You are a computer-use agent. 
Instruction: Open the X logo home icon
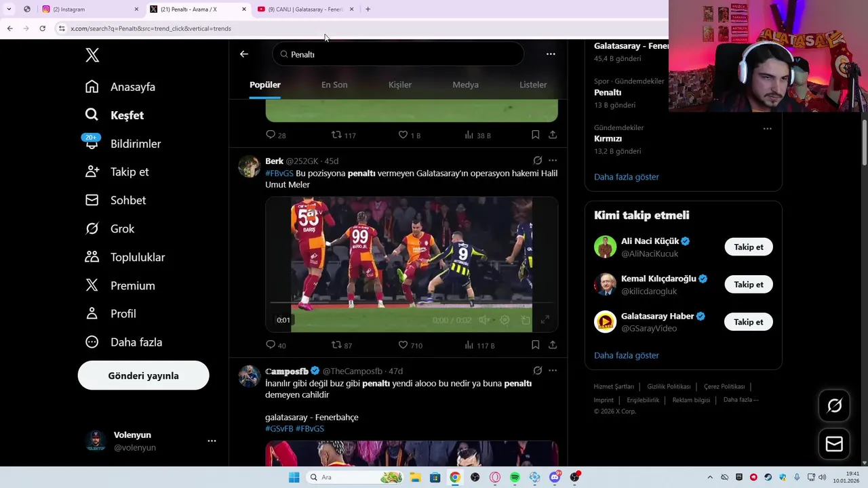pyautogui.click(x=92, y=56)
